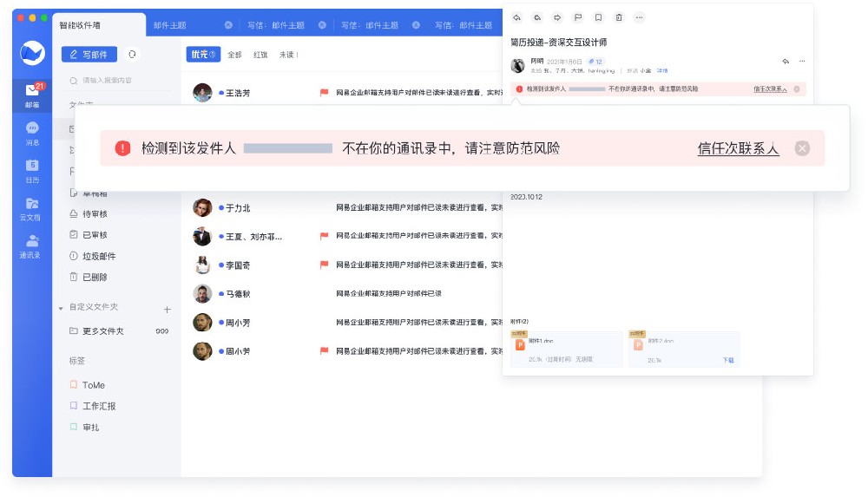Select the 全部 filter tab
The height and width of the screenshot is (497, 868).
tap(234, 55)
